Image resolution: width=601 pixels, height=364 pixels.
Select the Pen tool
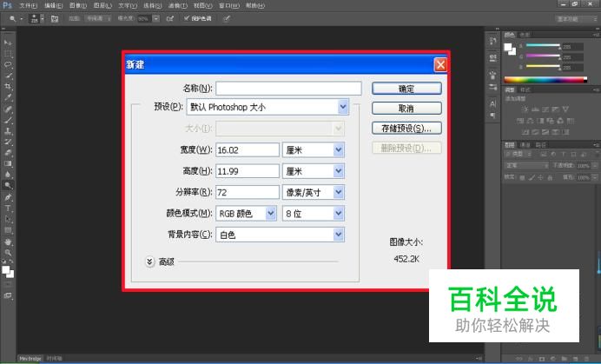[8, 197]
